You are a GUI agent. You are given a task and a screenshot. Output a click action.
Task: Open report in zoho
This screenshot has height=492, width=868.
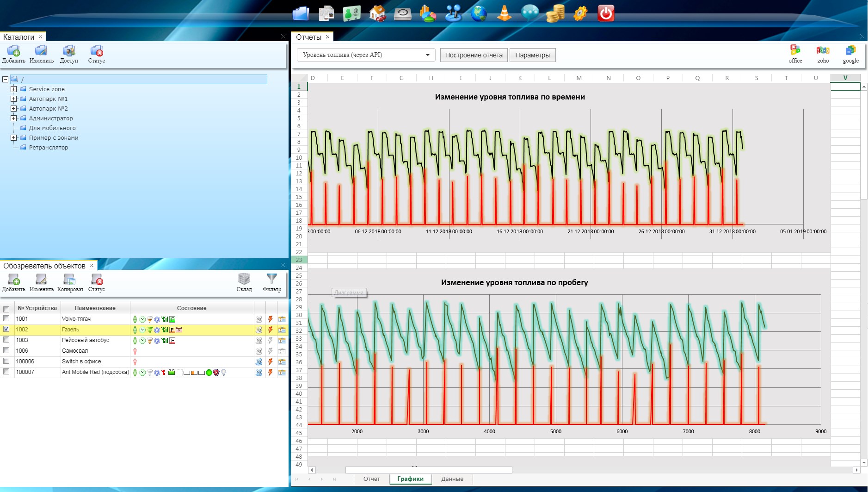(x=823, y=54)
